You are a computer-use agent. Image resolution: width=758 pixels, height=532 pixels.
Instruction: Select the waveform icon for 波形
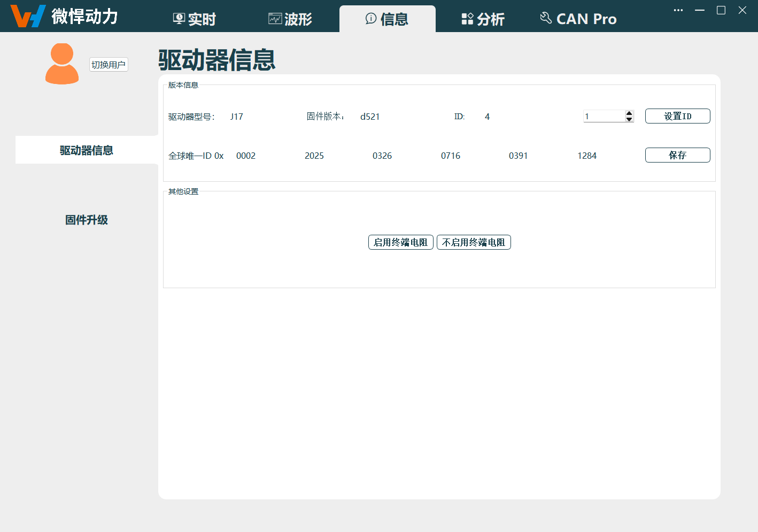pyautogui.click(x=274, y=18)
